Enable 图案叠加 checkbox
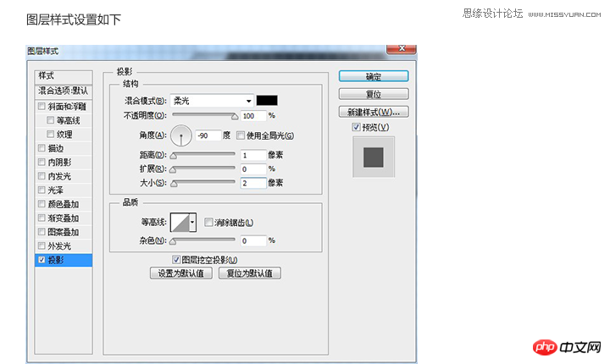Screen dimensions: 610x364 coord(42,232)
